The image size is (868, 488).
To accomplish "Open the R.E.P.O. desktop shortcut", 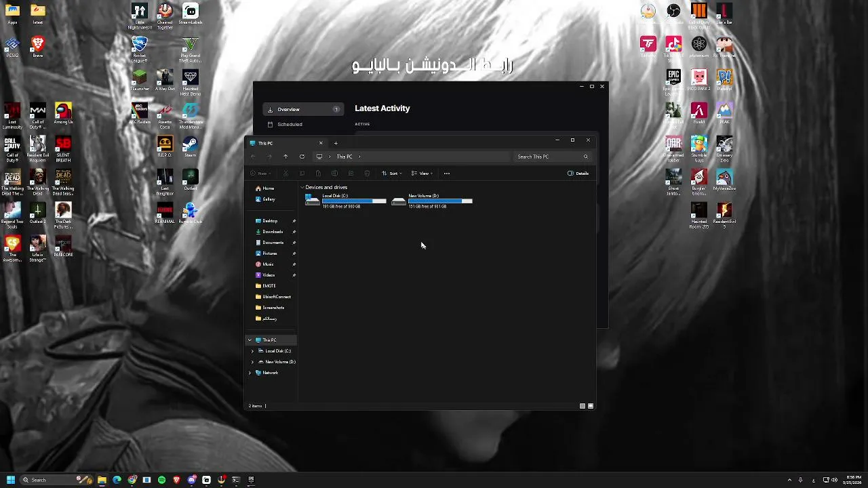I will [x=165, y=146].
